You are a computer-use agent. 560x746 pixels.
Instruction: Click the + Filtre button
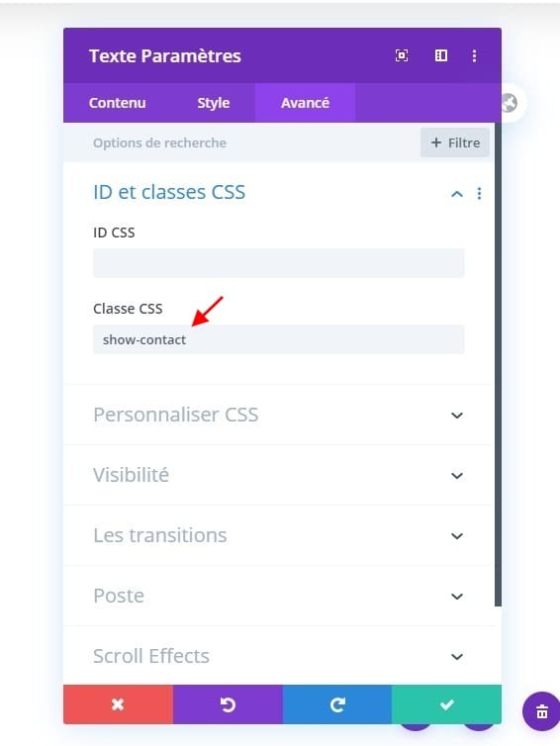(455, 142)
